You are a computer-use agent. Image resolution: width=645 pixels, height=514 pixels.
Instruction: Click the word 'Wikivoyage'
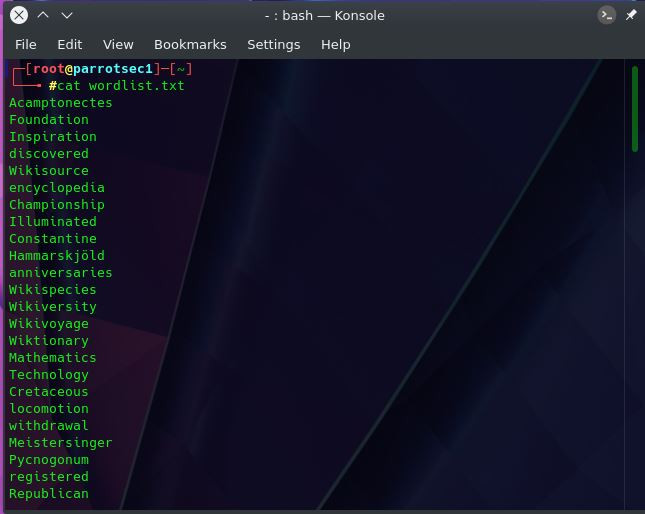click(x=49, y=324)
